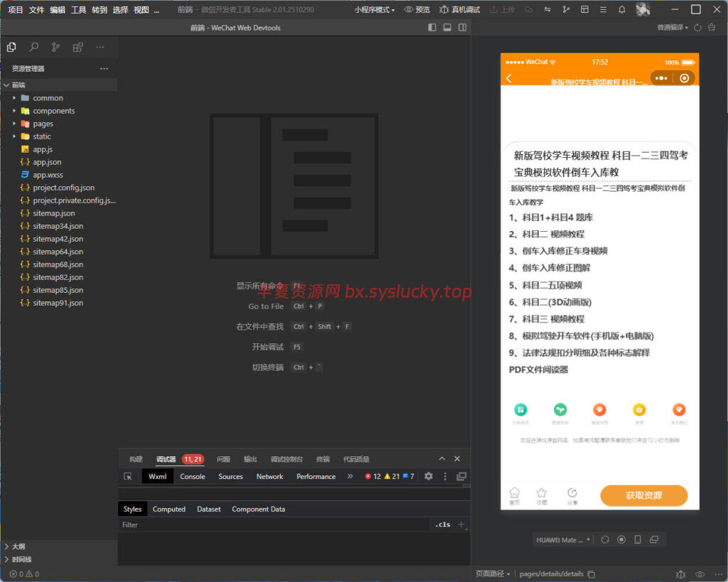The width and height of the screenshot is (728, 582).
Task: Open the 文件 menu
Action: [x=37, y=10]
